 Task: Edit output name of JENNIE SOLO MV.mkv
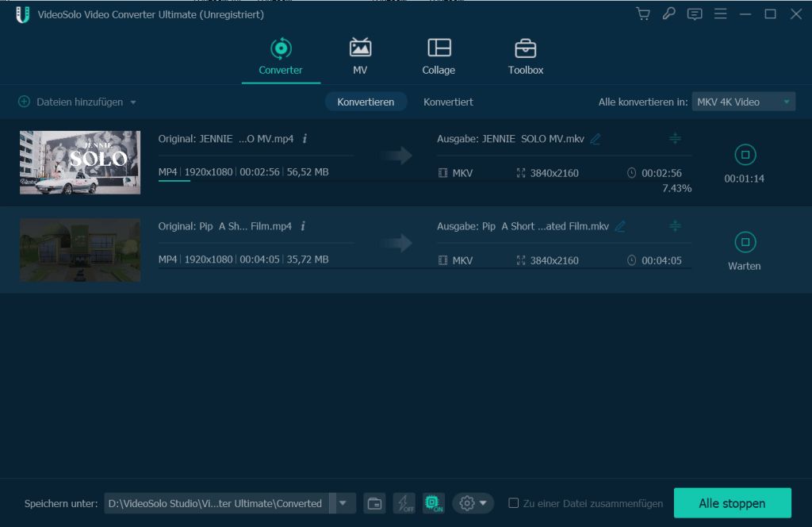click(x=596, y=139)
